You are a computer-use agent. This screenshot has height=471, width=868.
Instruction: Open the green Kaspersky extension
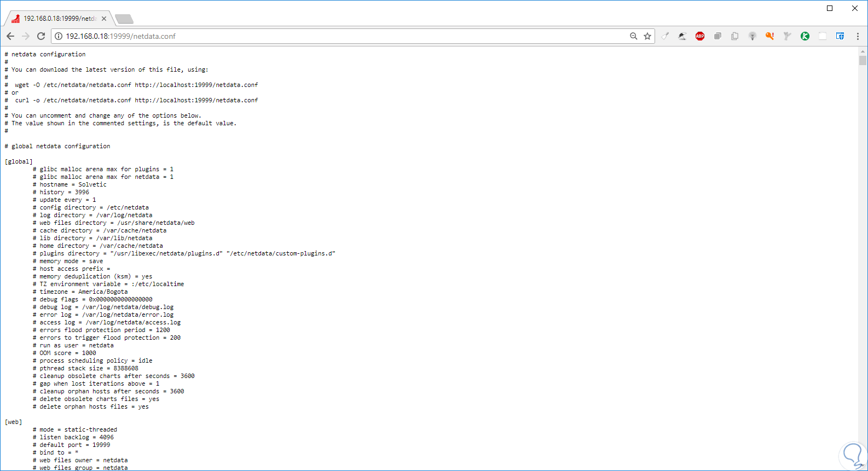click(805, 36)
